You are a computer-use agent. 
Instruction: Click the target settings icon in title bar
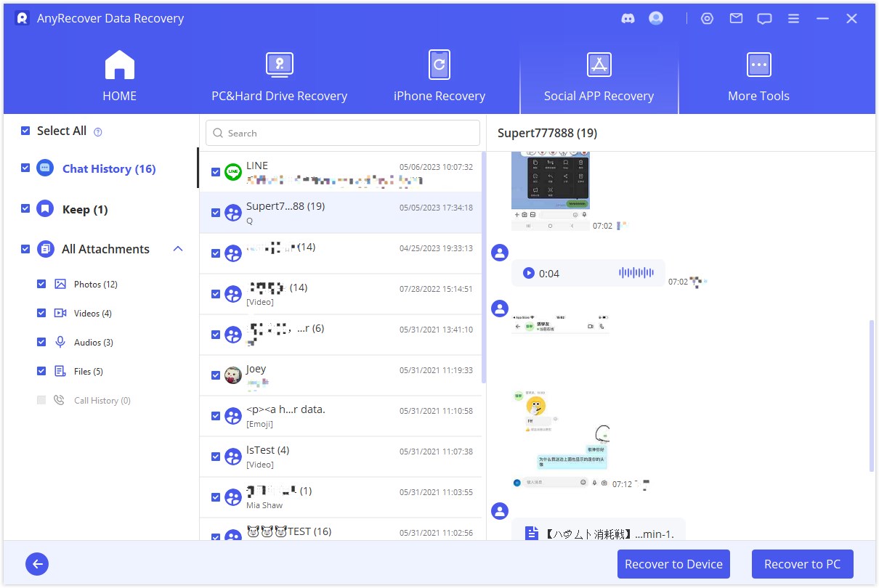coord(707,19)
